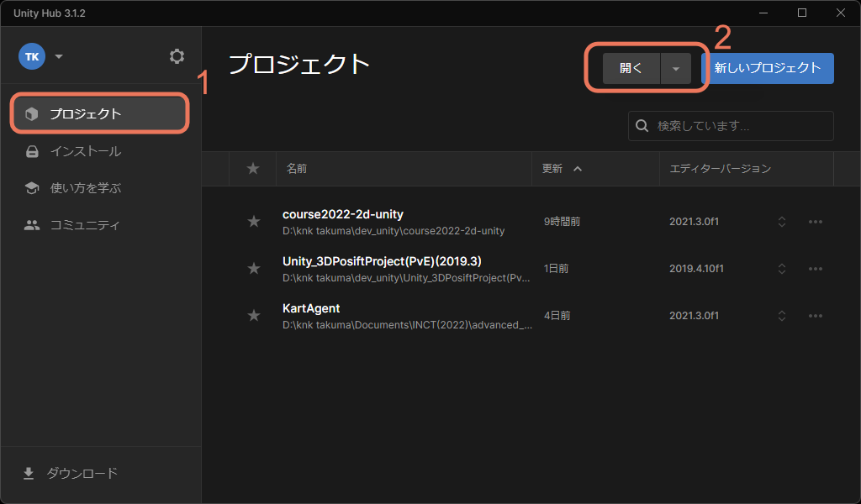Open more options for KartAgent
The height and width of the screenshot is (504, 861).
816,315
